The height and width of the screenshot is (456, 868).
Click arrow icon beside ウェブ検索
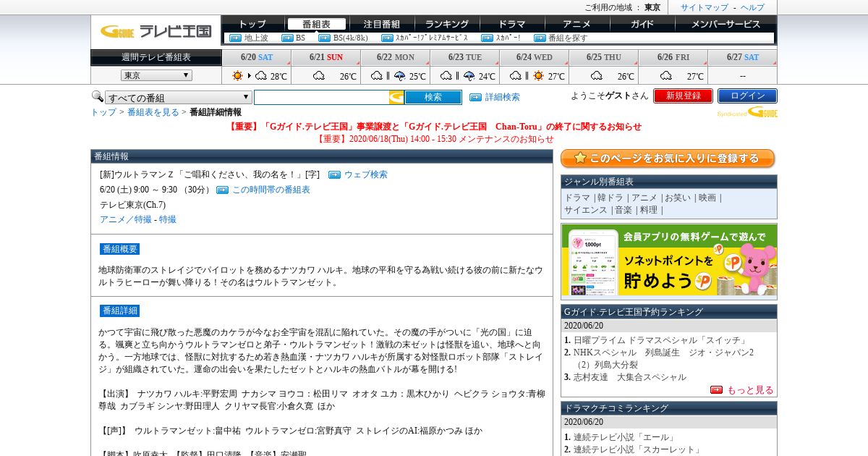[334, 174]
